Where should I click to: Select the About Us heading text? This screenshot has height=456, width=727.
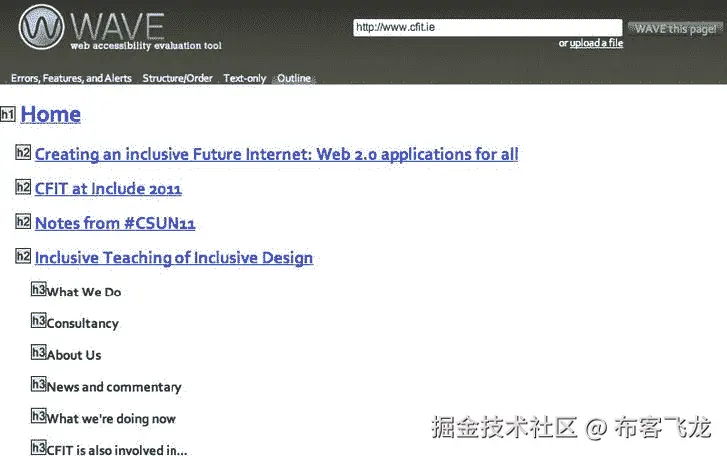tap(74, 355)
